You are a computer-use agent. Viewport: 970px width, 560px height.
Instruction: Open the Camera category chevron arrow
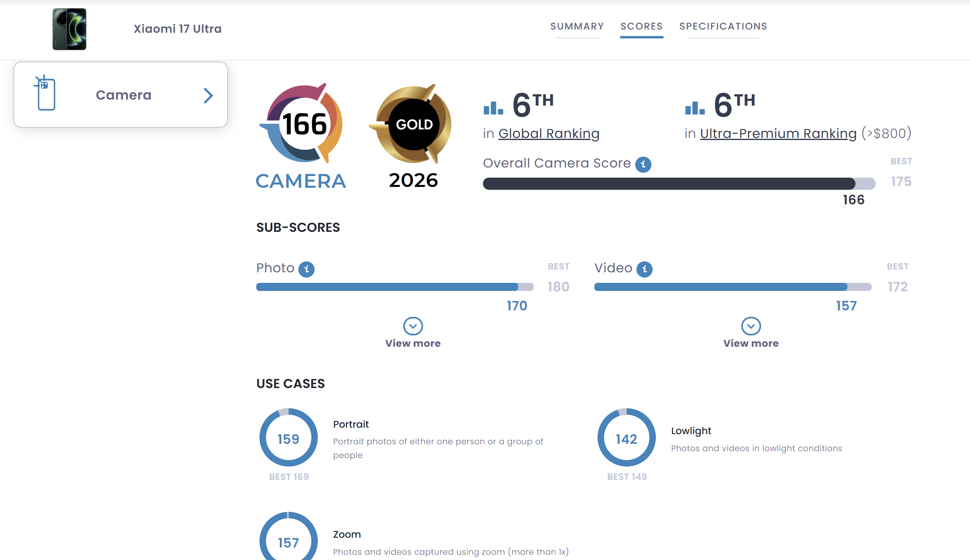(x=208, y=95)
